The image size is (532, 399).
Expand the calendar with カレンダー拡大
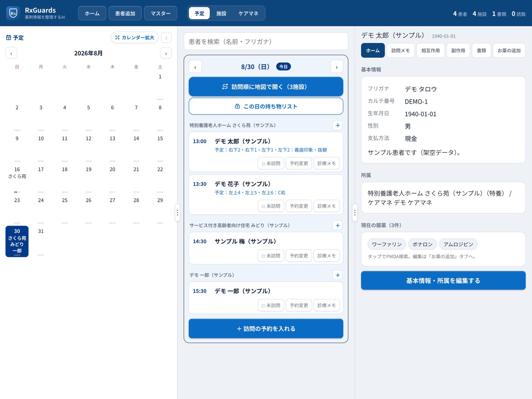pos(135,38)
